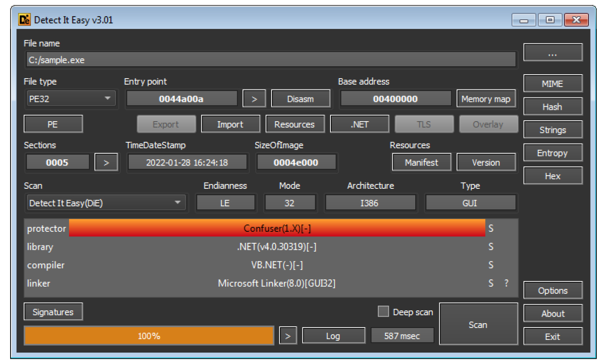Enable the Deep scan checkbox
Screen dimensions: 613x364
click(384, 312)
